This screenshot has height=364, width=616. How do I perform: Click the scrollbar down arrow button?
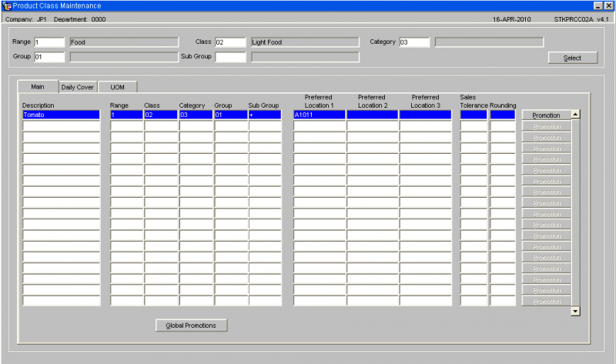tap(575, 312)
